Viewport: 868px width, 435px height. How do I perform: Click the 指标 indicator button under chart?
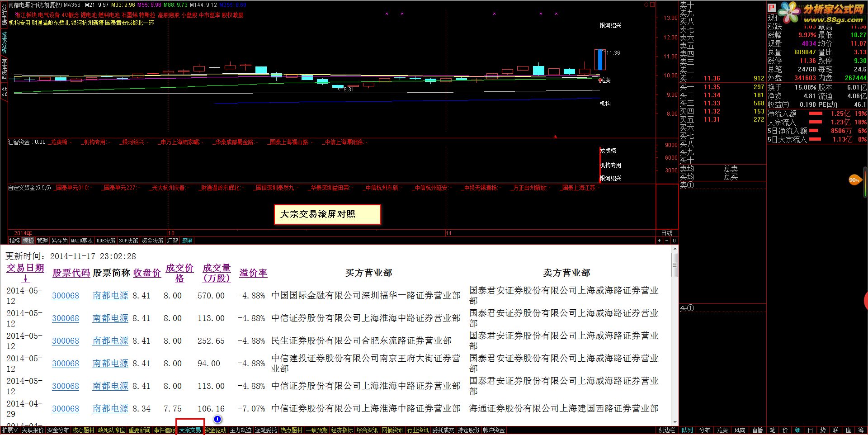(x=15, y=241)
